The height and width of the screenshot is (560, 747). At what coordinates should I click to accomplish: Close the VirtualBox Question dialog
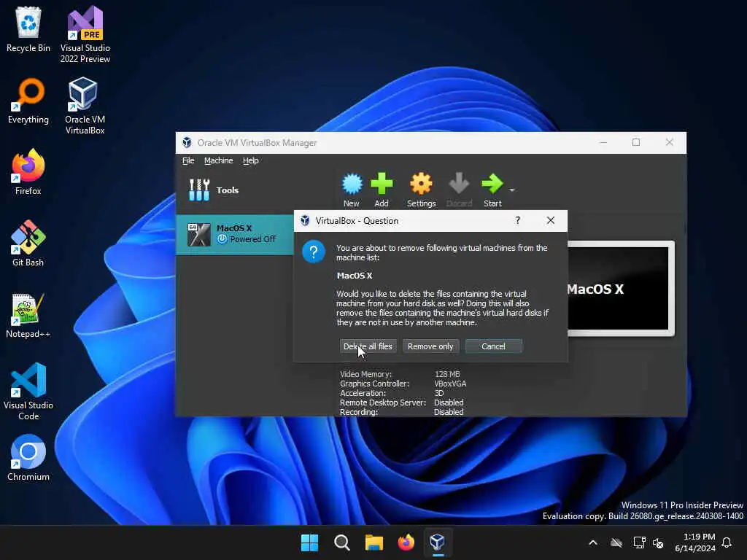pyautogui.click(x=551, y=220)
